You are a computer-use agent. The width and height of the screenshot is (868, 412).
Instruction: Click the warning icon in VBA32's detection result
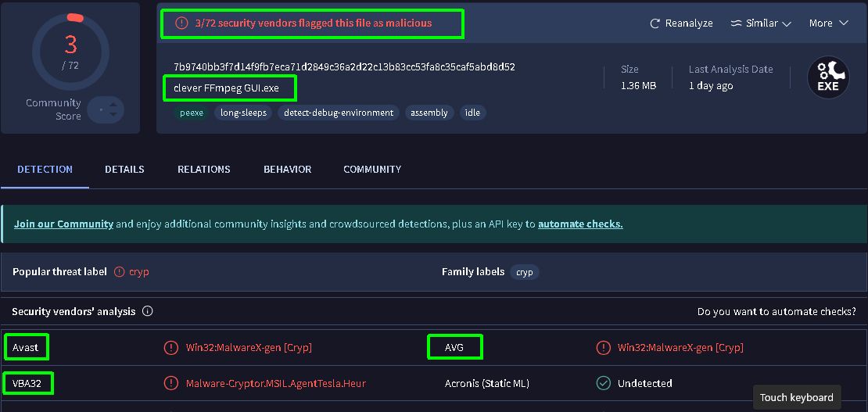point(170,383)
